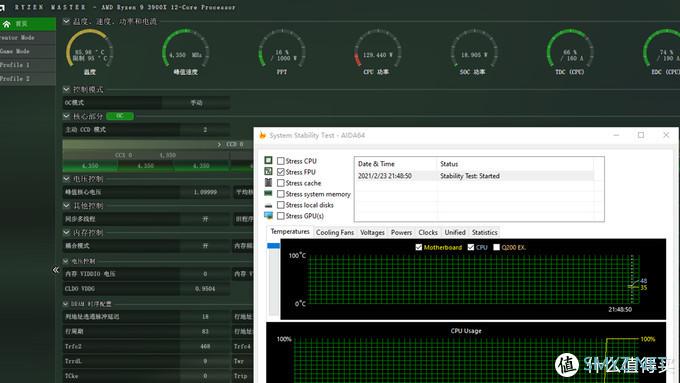The image size is (680, 383).
Task: Click the OC模式 value 手动
Action: click(196, 103)
